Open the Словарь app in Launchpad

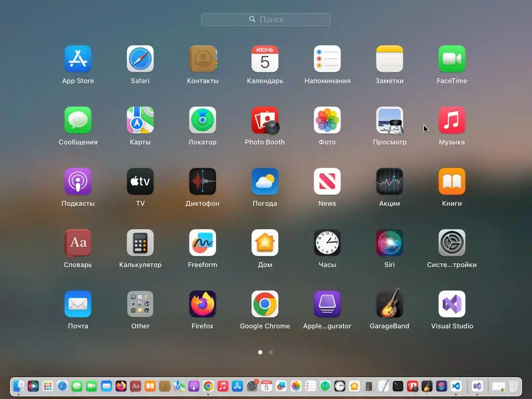[78, 243]
